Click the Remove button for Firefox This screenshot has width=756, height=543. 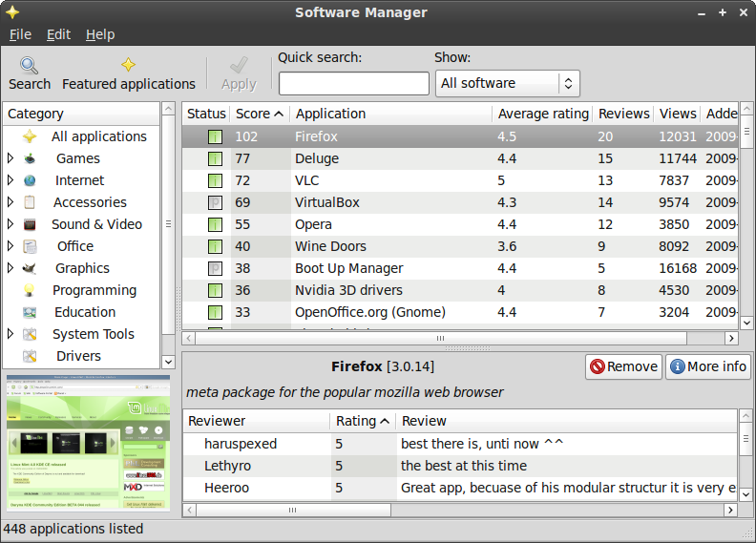[624, 366]
